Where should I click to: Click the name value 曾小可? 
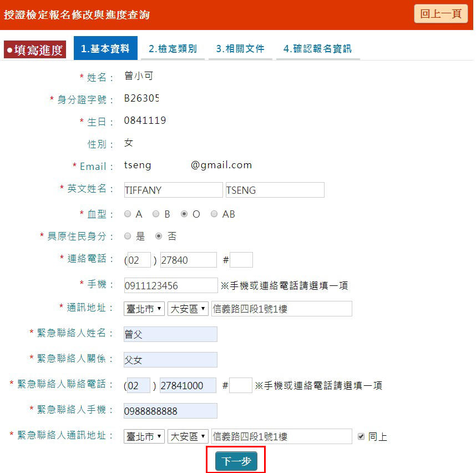pos(139,76)
